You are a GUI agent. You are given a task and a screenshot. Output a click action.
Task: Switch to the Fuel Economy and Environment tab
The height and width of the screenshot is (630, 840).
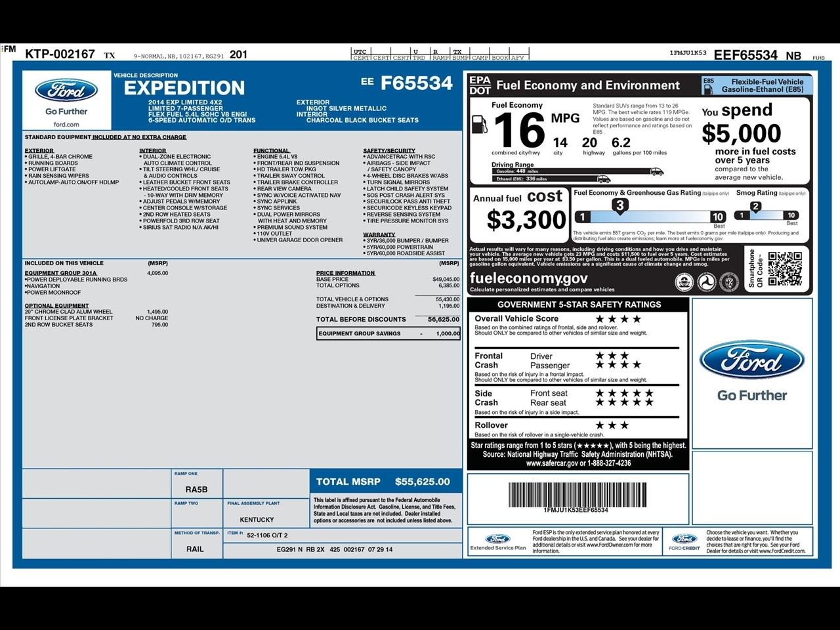point(587,85)
